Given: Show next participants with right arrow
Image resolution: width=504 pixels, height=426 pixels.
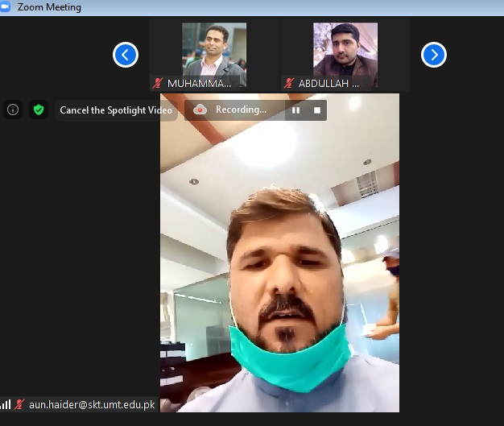Looking at the screenshot, I should 434,55.
